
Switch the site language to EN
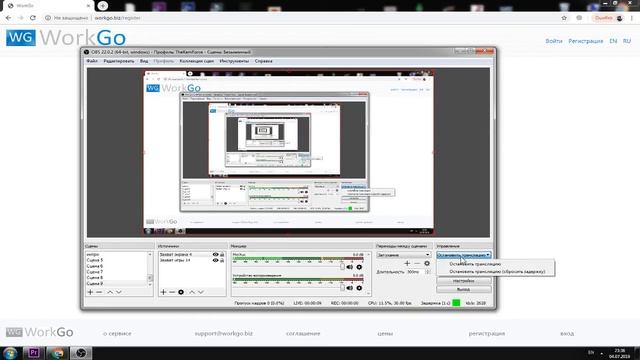click(x=613, y=41)
